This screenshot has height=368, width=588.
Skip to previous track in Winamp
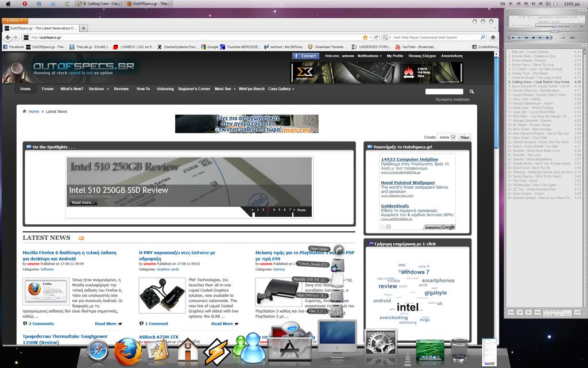click(x=513, y=38)
